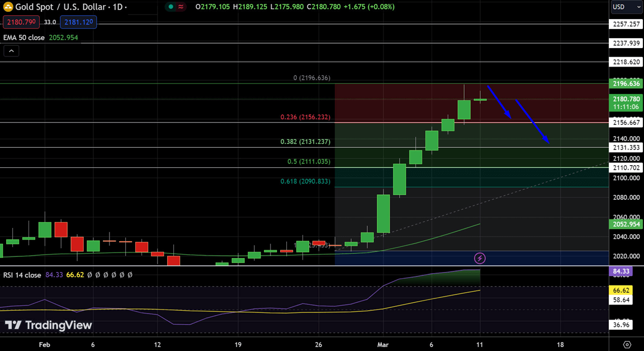Click the purple lightning bolt event icon

[x=480, y=258]
